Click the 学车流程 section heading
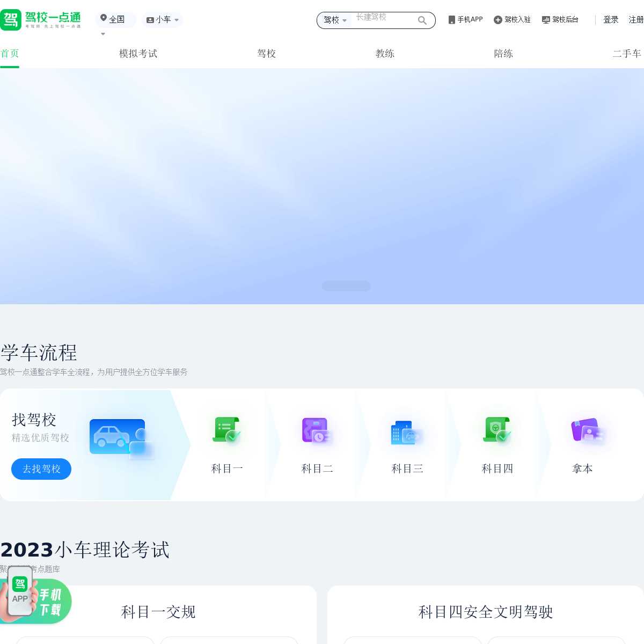The height and width of the screenshot is (644, 644). click(39, 353)
